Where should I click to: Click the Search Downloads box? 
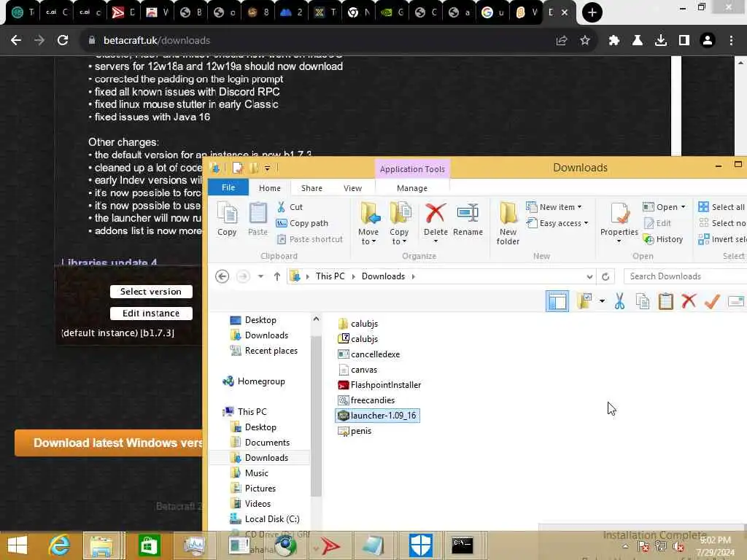coord(685,276)
